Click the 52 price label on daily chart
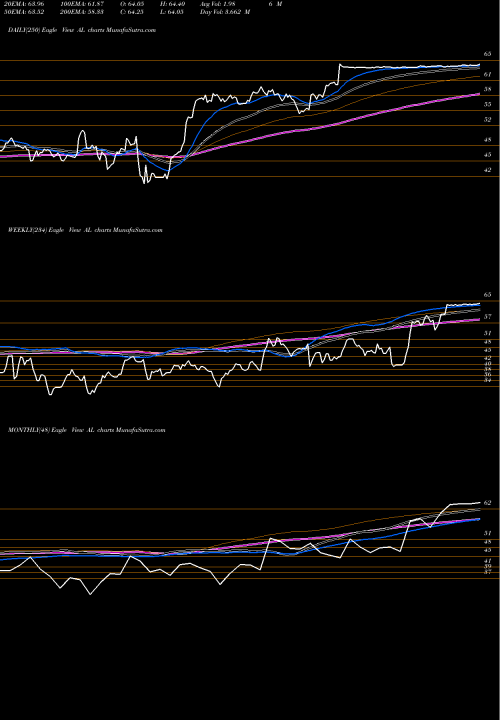500x720 pixels. [x=488, y=119]
